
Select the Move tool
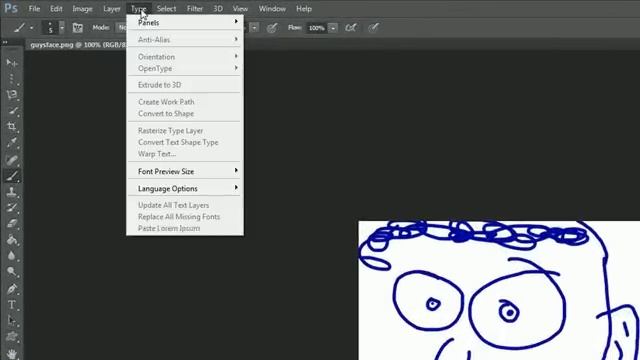tap(12, 63)
